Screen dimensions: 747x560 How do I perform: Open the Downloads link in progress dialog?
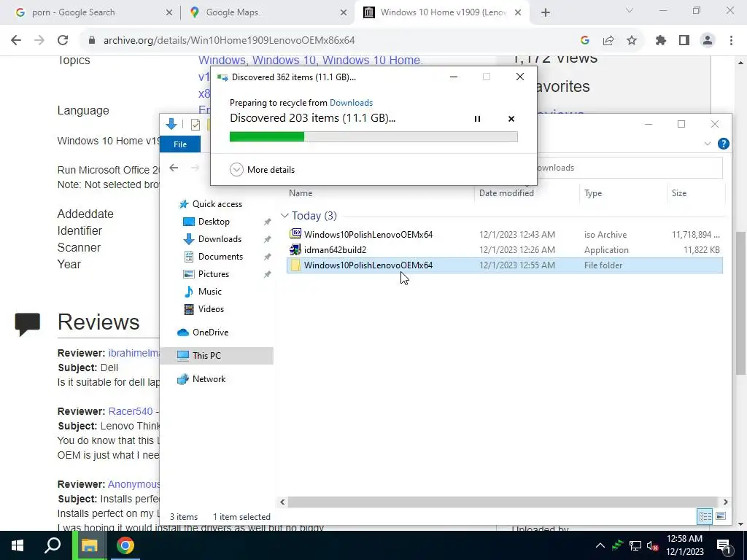click(351, 102)
